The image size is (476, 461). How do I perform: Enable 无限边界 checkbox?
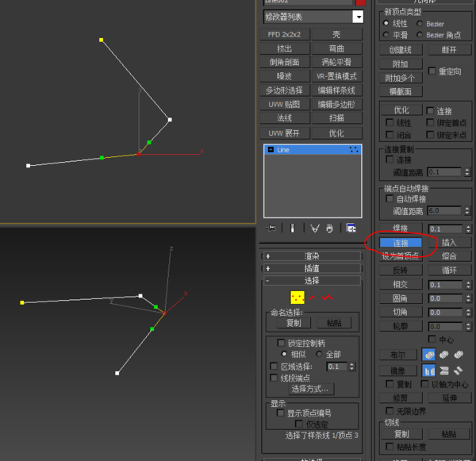[390, 411]
